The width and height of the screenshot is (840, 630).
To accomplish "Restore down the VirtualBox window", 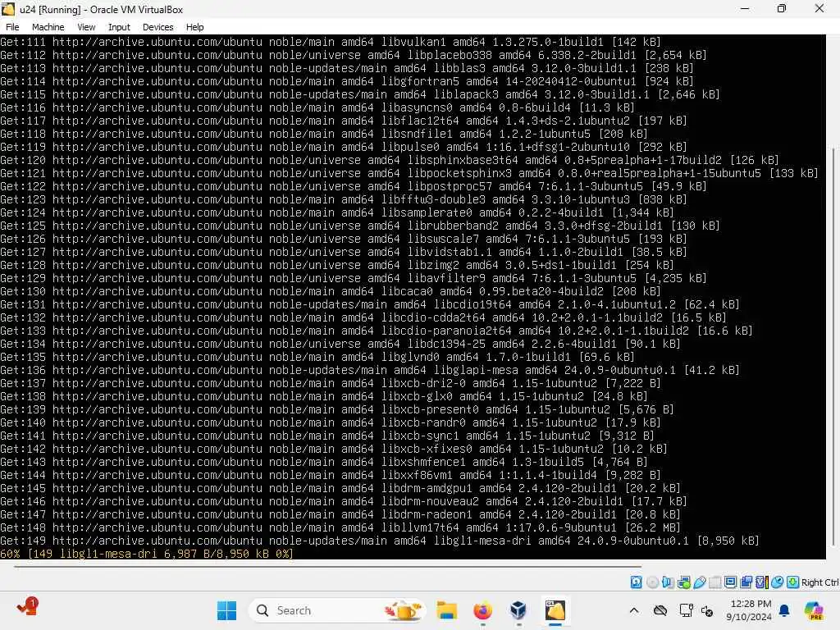I will (x=782, y=9).
